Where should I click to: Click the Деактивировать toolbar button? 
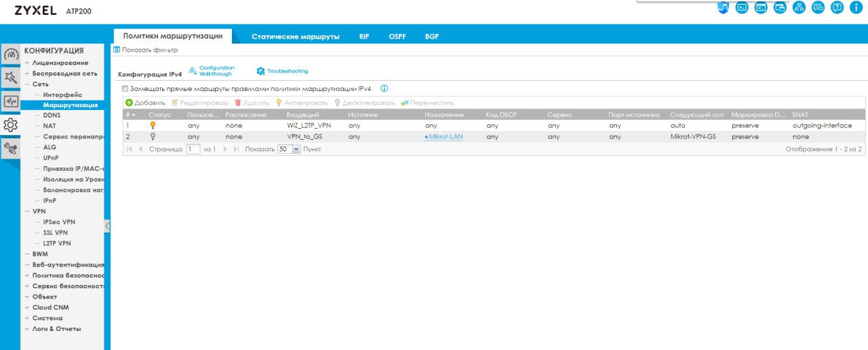(x=364, y=102)
